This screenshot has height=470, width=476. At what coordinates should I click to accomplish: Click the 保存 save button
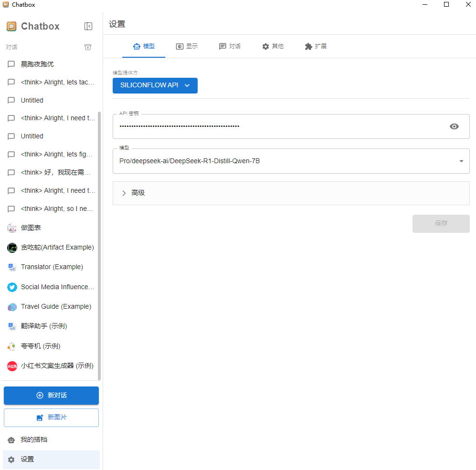(x=441, y=224)
